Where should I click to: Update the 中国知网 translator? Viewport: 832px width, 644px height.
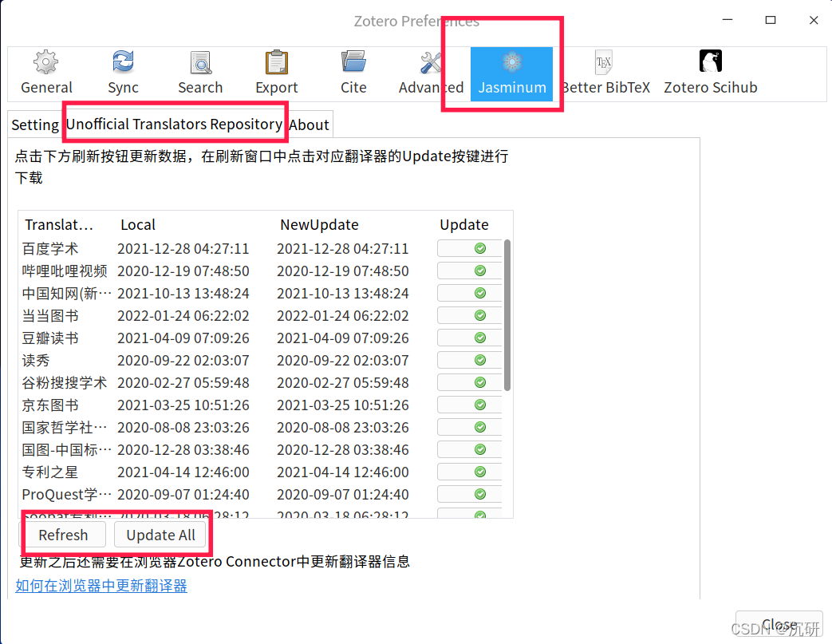point(469,293)
